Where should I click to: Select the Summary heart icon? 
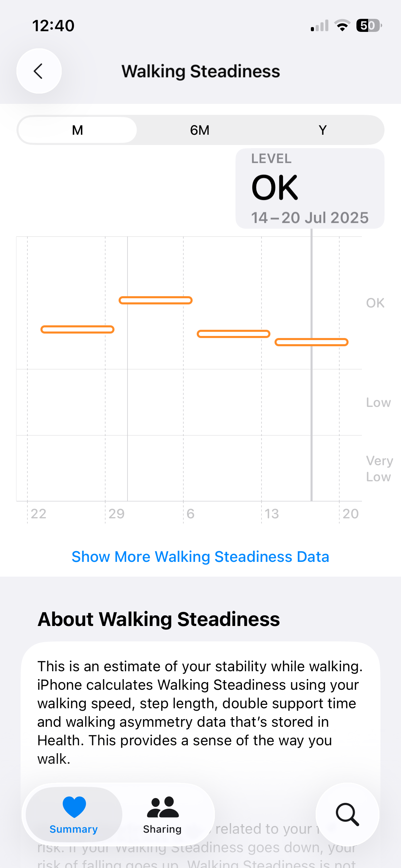(74, 807)
